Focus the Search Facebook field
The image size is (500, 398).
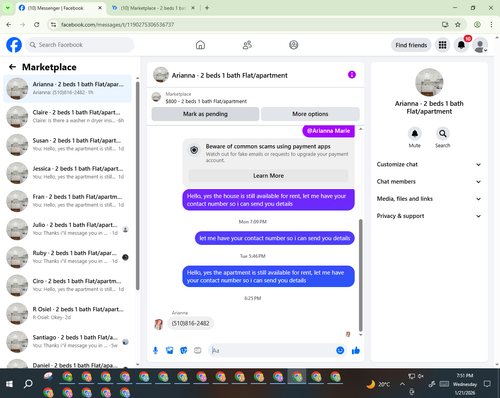80,45
